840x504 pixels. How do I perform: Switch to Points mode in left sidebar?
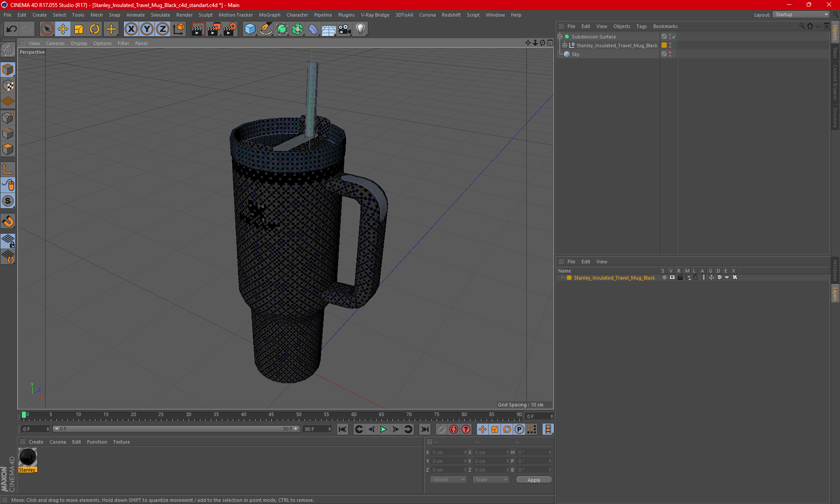coord(8,117)
